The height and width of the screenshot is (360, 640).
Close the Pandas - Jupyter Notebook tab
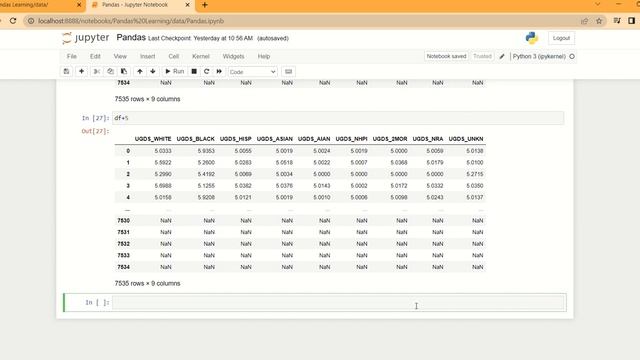point(187,5)
